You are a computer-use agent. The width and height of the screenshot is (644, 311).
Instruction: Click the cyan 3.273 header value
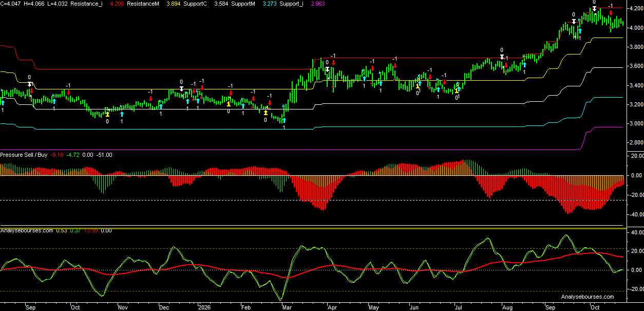pos(270,4)
